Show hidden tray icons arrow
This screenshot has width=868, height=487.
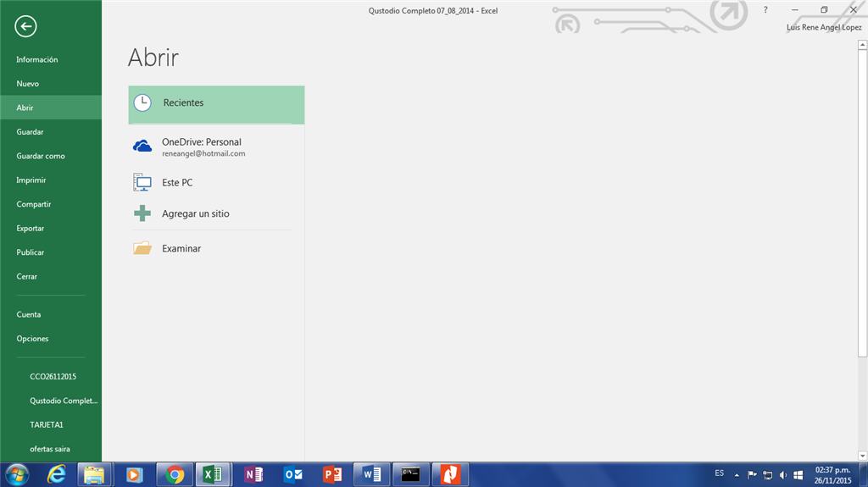pos(737,475)
